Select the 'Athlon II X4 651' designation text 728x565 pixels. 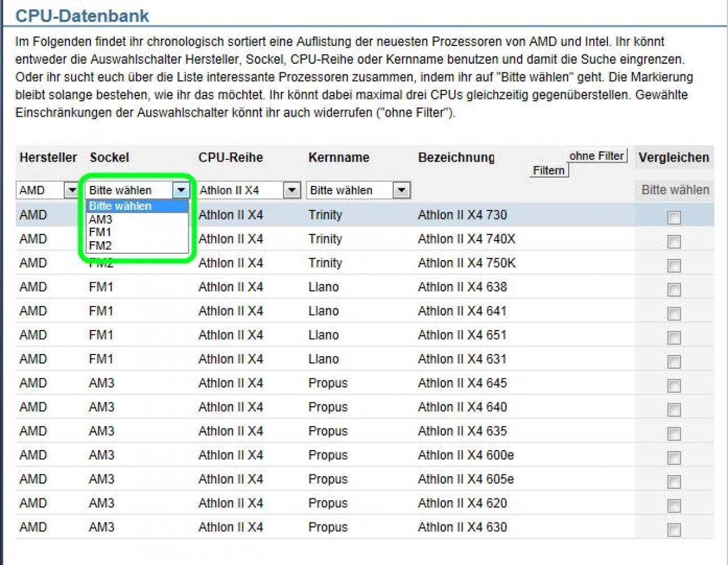462,335
